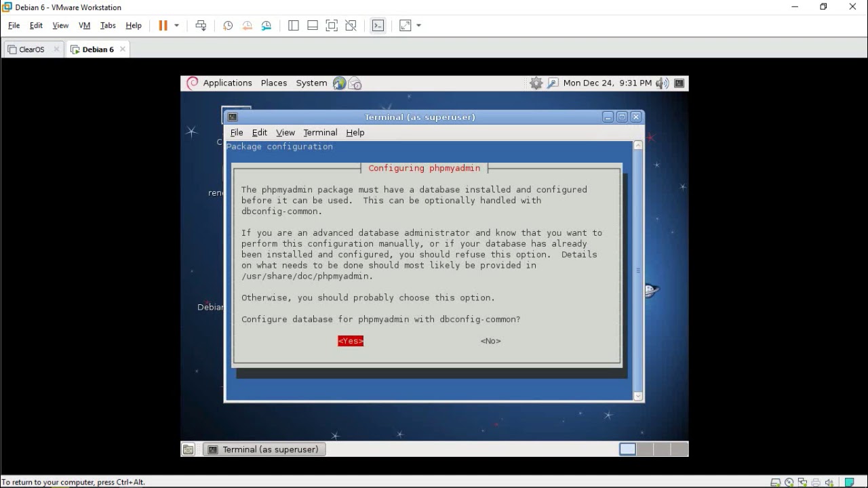Screen dimensions: 868x488
Task: Click the sound card status icon
Action: (829, 483)
